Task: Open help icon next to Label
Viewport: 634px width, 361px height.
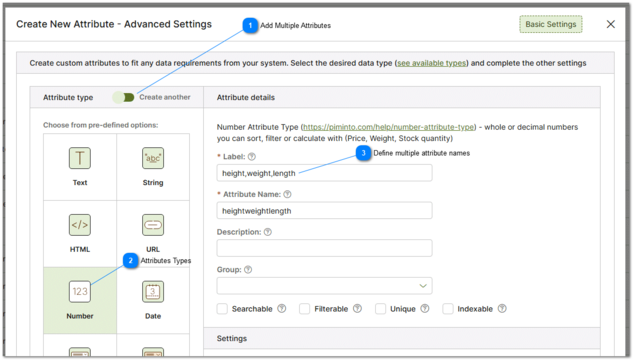Action: click(251, 156)
